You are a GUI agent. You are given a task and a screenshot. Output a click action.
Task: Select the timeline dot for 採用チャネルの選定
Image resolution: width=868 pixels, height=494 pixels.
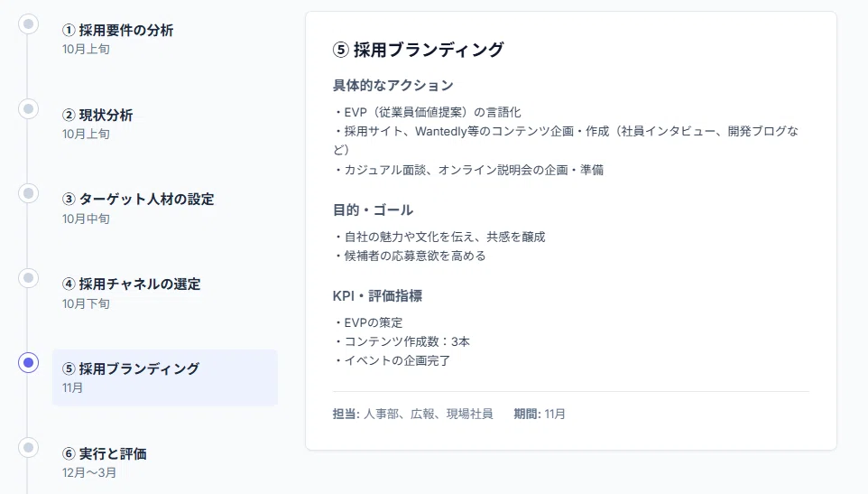(x=28, y=278)
